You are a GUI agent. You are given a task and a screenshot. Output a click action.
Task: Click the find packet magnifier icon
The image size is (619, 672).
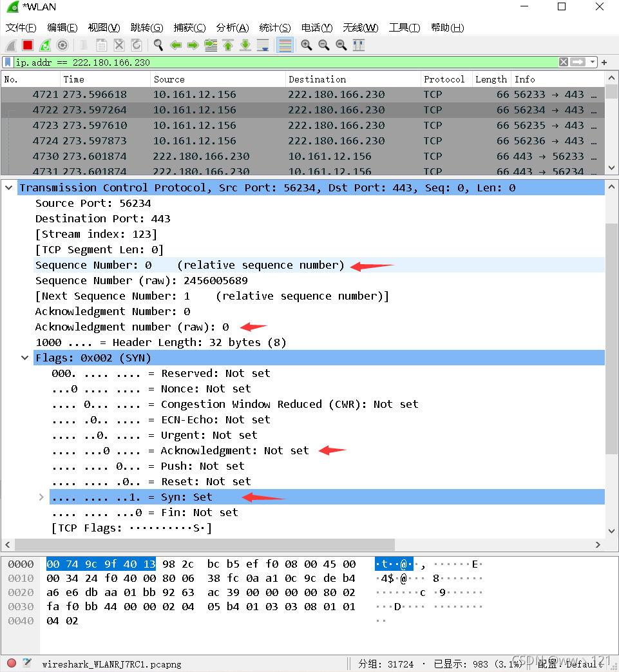tap(158, 45)
